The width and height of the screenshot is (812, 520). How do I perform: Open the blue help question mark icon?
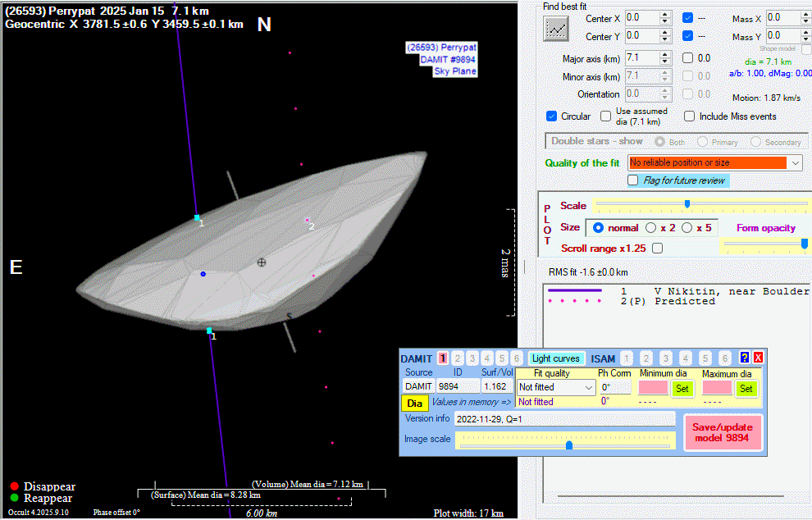click(745, 358)
